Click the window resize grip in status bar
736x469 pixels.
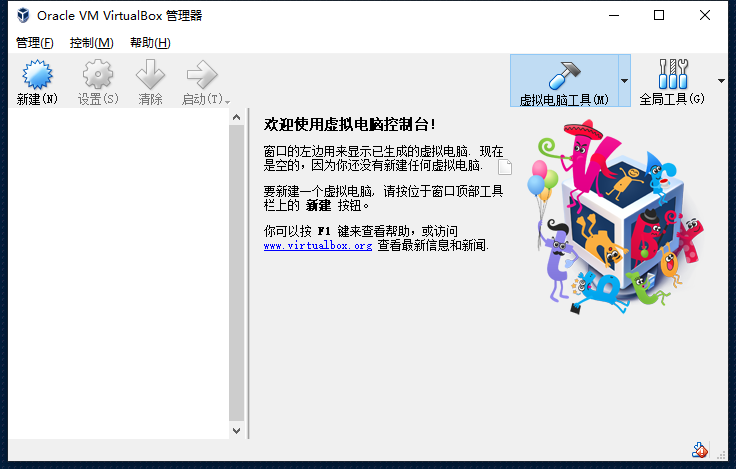pyautogui.click(x=721, y=455)
